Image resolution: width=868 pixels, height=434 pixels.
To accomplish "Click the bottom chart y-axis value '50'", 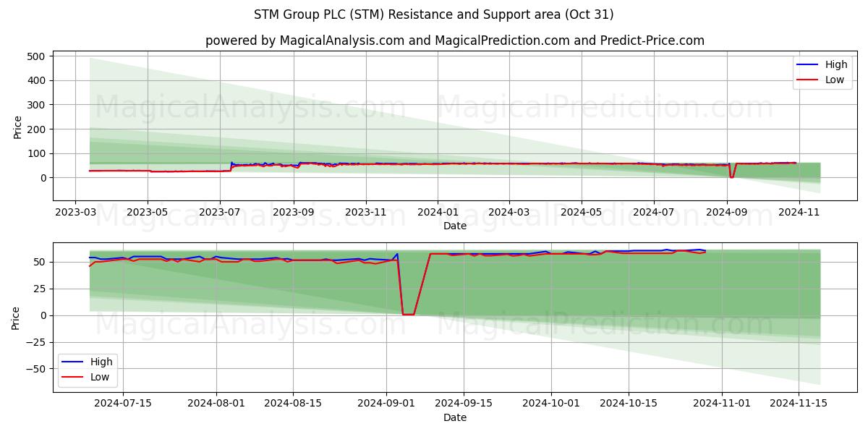I will [41, 262].
